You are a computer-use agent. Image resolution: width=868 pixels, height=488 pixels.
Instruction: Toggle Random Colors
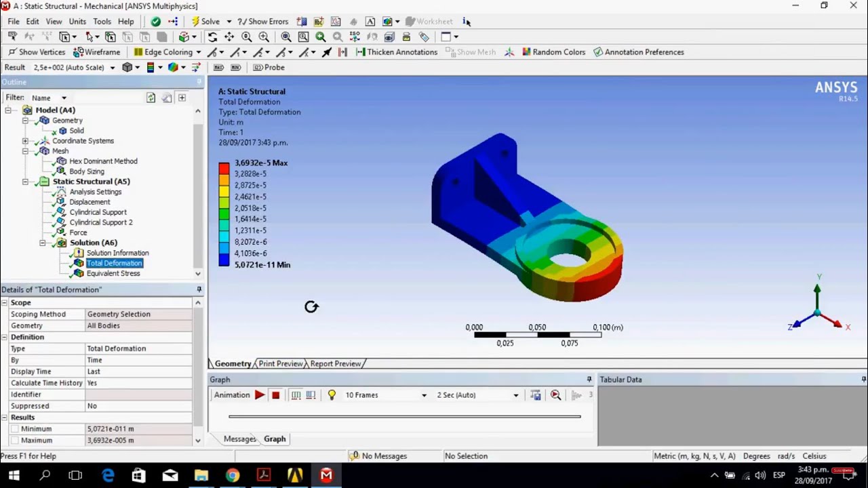click(x=553, y=52)
